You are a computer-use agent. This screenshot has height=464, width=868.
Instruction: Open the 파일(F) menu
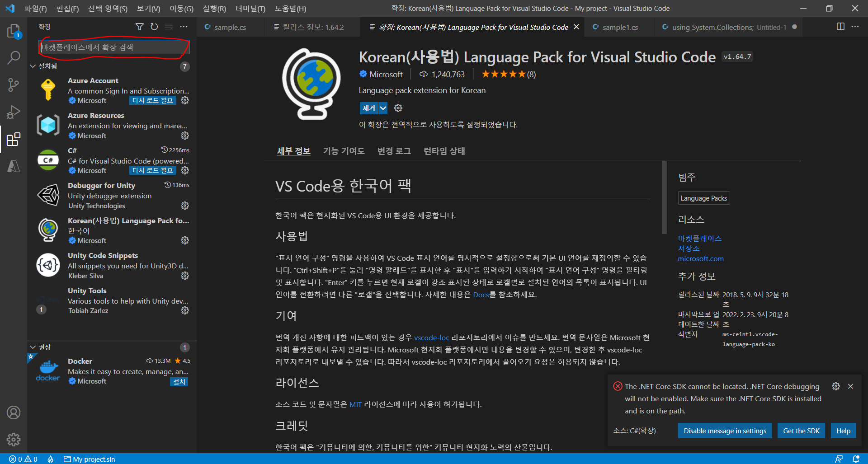35,9
